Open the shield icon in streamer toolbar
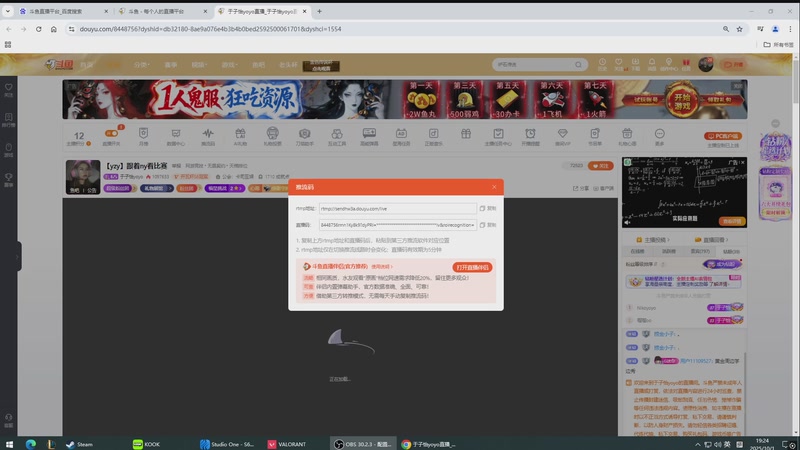This screenshot has height=450, width=800. tap(143, 134)
